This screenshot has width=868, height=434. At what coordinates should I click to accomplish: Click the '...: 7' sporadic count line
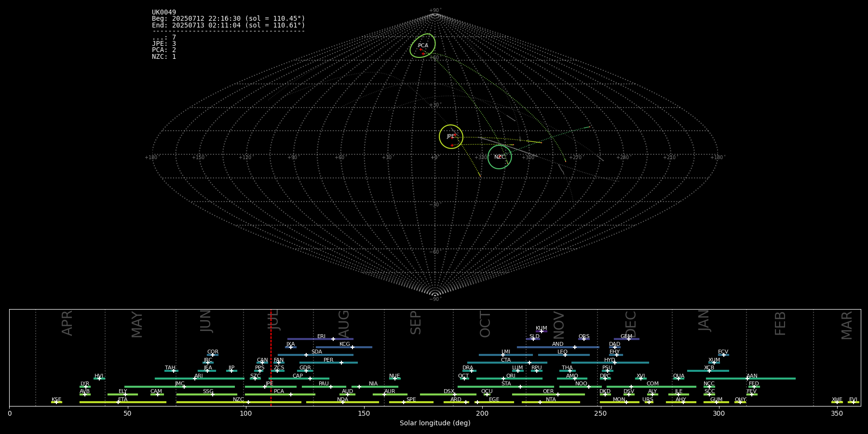coord(164,37)
